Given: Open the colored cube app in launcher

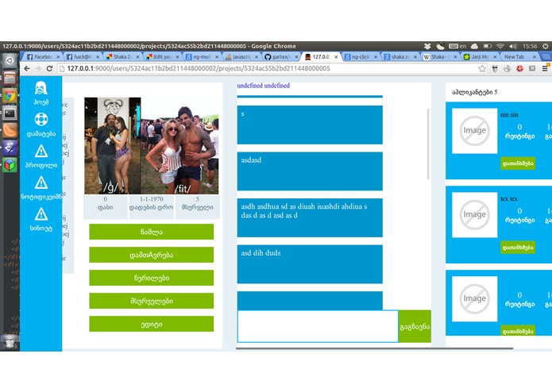Looking at the screenshot, I should click(10, 164).
